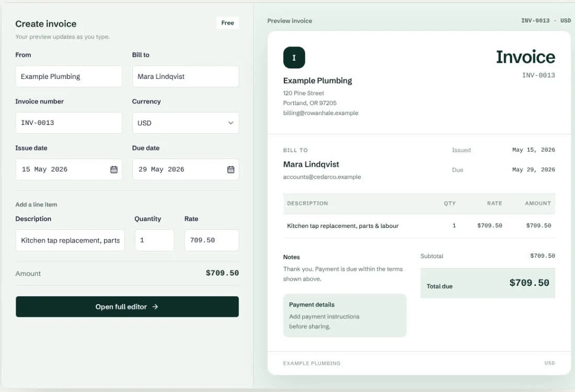Open the USD currency select box

pyautogui.click(x=186, y=123)
